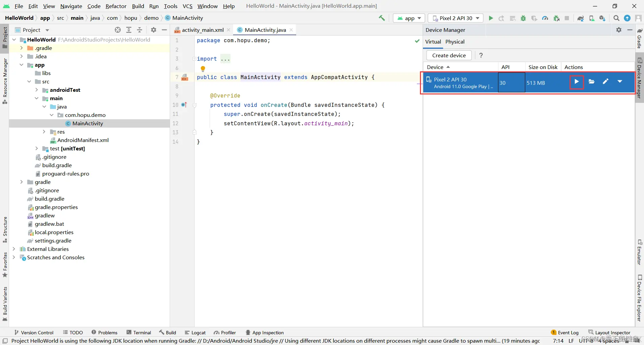Sync project with Gradle files elephant icon

coord(581,18)
